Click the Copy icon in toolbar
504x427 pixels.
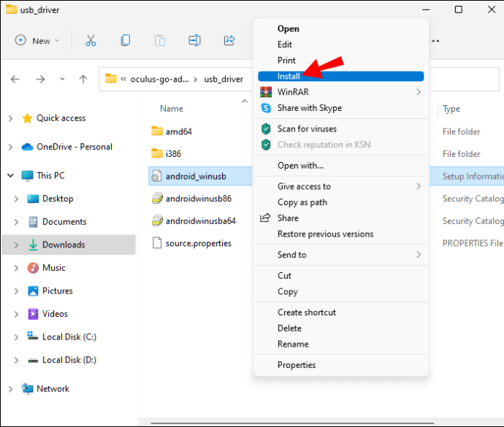pos(126,40)
